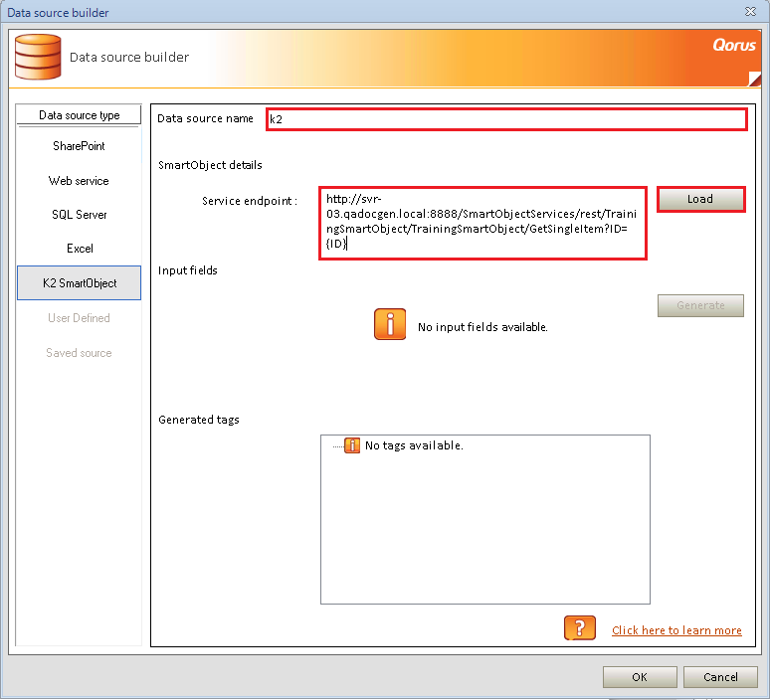Click the SmartObject details label
This screenshot has height=700, width=770.
[x=210, y=165]
